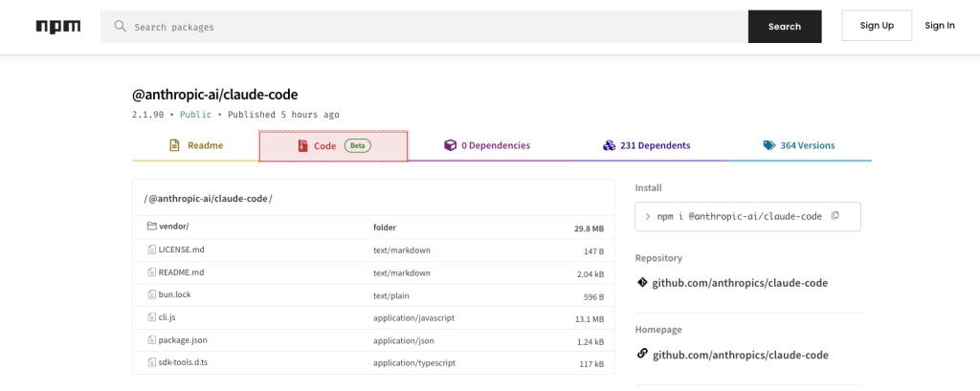Screen dimensions: 980x391
Task: Click the npm logo
Action: tap(58, 26)
